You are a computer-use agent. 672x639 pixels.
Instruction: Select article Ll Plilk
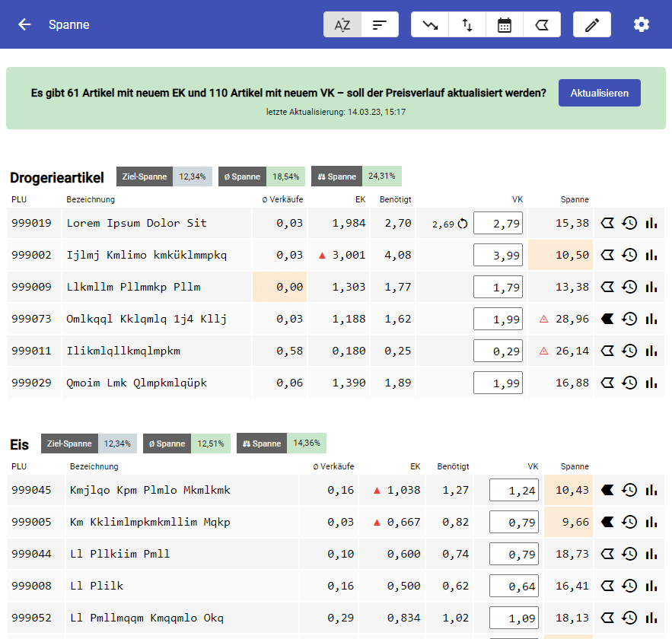click(97, 586)
